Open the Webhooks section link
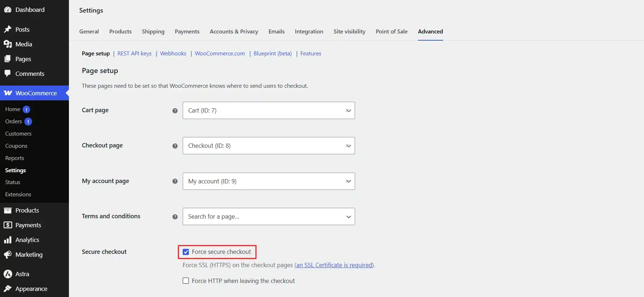Viewport: 644px width, 297px height. [173, 54]
